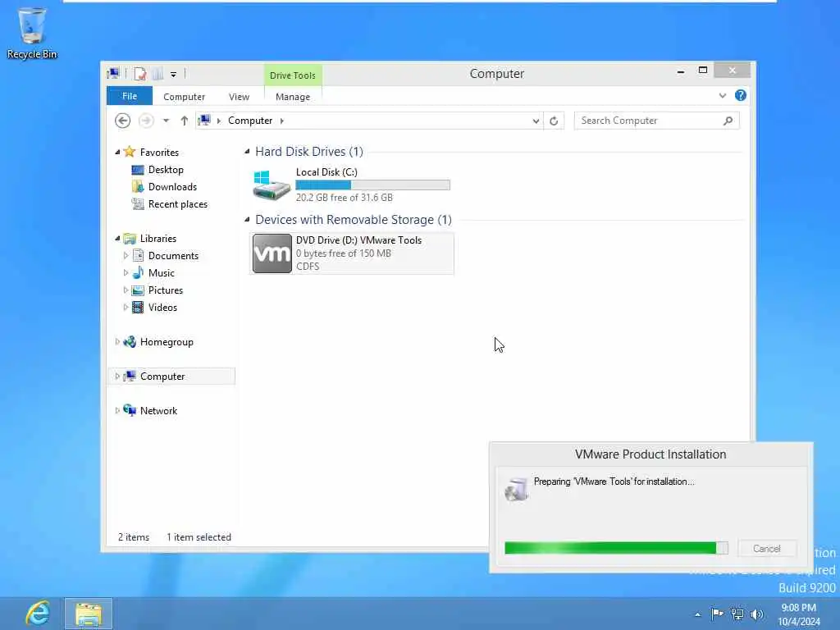Go forward with the Forward arrow
Screen dimensions: 840x630
coord(146,121)
